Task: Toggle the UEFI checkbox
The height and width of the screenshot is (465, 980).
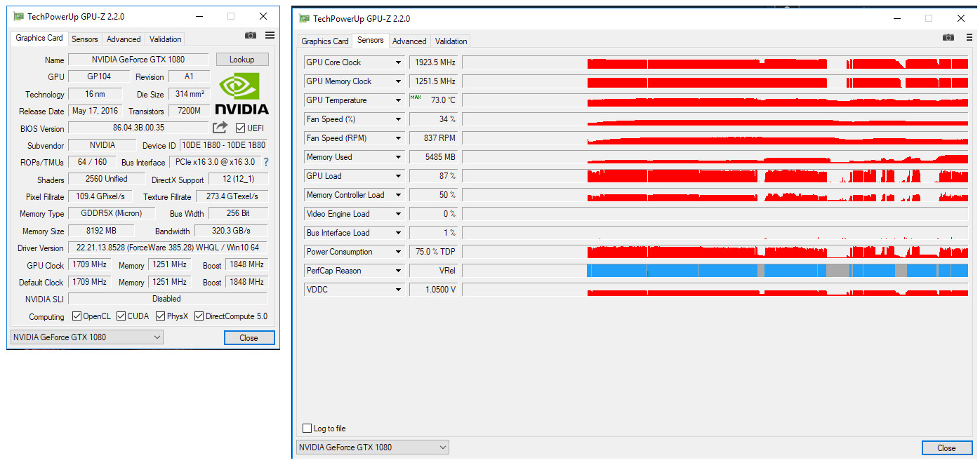Action: click(240, 128)
